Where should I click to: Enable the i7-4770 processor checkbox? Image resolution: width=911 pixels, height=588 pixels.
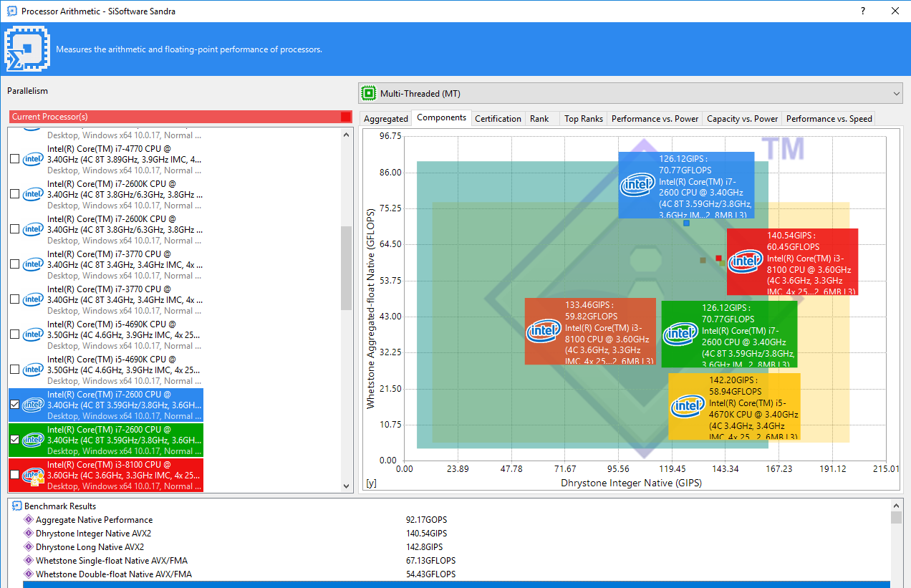click(x=15, y=159)
